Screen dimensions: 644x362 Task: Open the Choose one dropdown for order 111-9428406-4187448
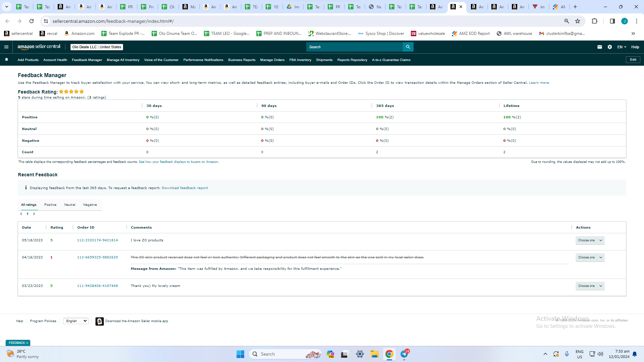[590, 286]
